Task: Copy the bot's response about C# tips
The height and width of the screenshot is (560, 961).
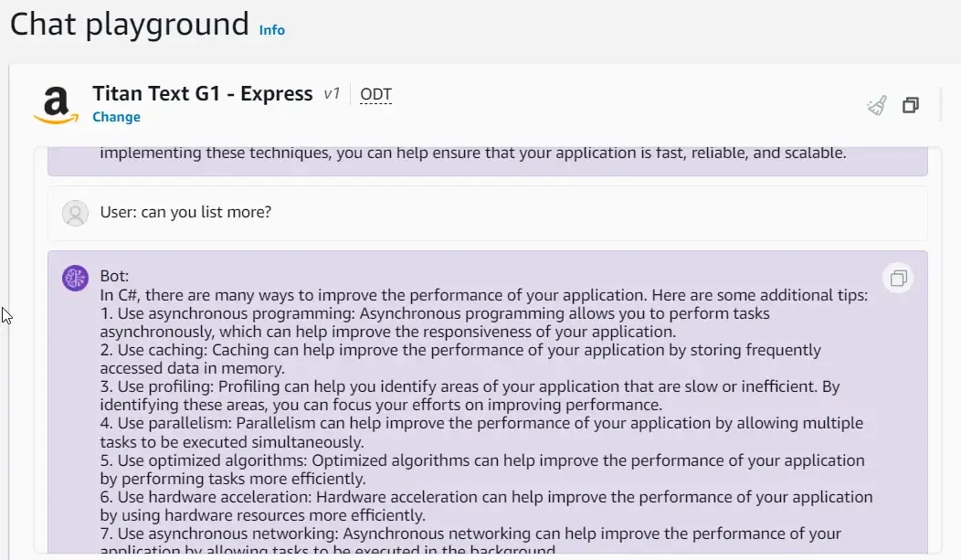Action: [898, 278]
